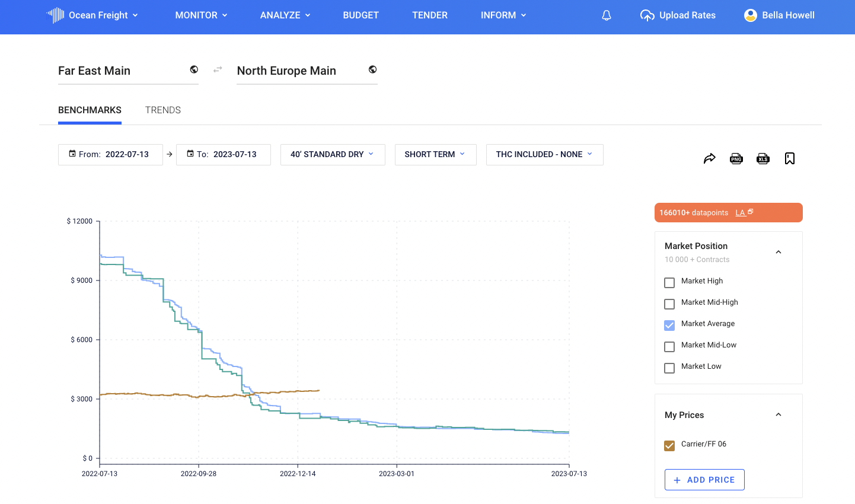Image resolution: width=855 pixels, height=504 pixels.
Task: Click the notifications bell icon
Action: 606,15
